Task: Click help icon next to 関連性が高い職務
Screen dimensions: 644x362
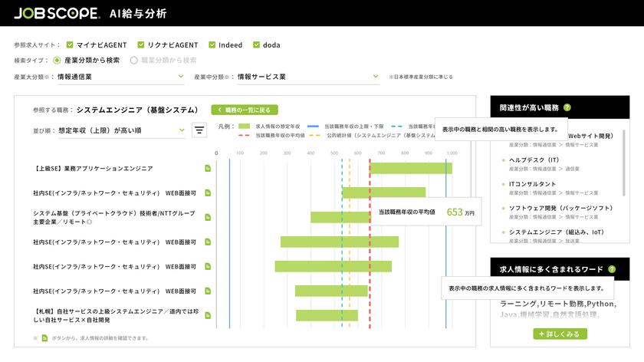Action: [x=567, y=107]
